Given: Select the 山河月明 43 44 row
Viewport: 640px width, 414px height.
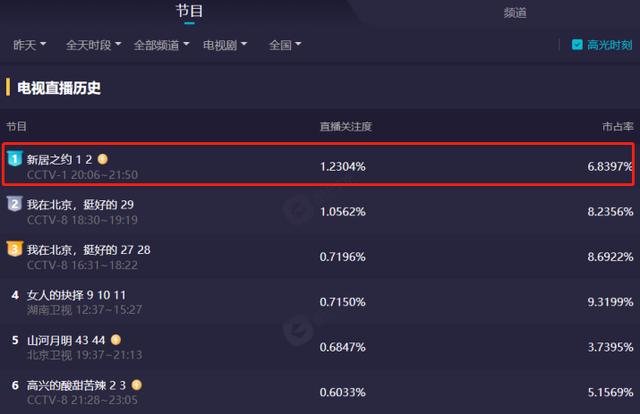Looking at the screenshot, I should click(x=320, y=347).
